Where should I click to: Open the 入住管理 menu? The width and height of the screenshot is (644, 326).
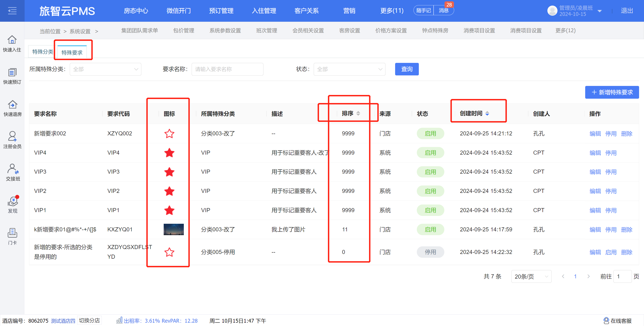[264, 11]
